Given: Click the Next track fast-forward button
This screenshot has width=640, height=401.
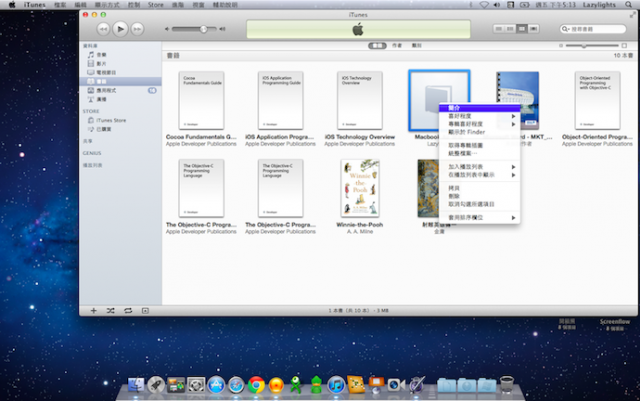Looking at the screenshot, I should pos(138,29).
